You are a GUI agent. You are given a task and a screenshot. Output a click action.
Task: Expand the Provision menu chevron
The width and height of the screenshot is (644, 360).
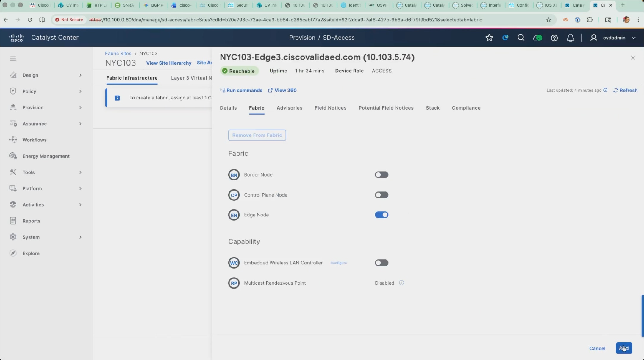point(80,107)
